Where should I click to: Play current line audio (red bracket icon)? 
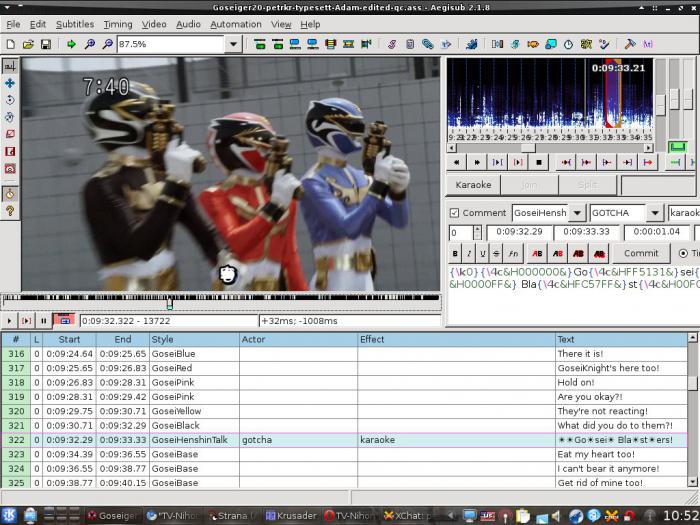pos(518,162)
